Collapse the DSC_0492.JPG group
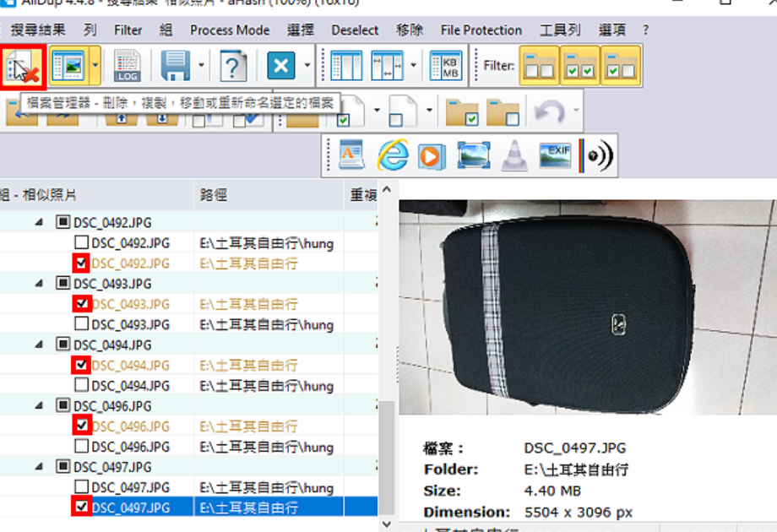Viewport: 777px width, 532px height. click(39, 222)
